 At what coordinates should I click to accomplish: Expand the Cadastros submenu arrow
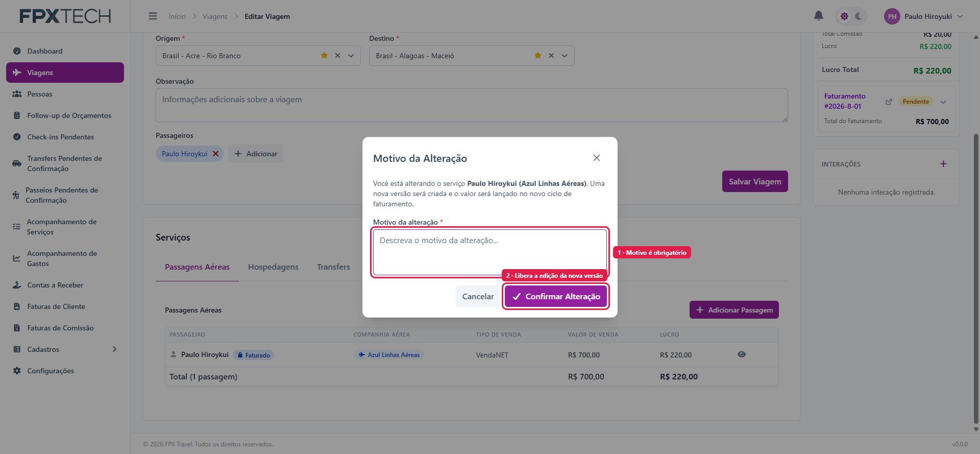coord(114,349)
